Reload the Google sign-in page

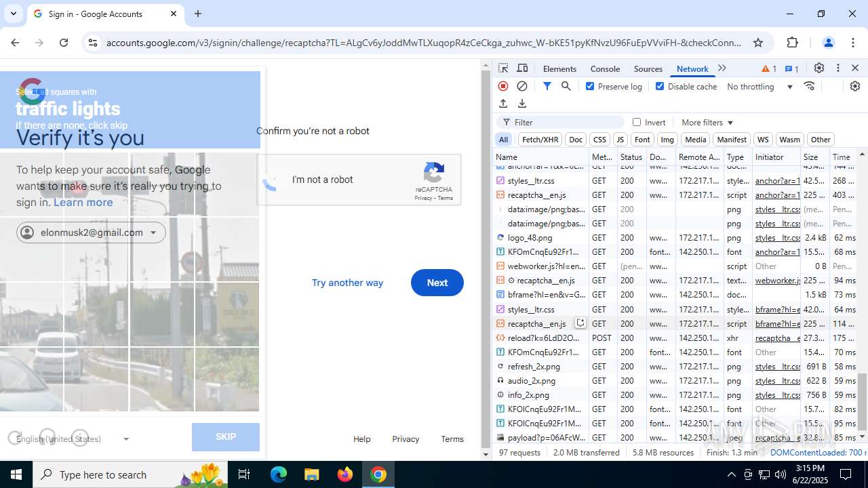point(64,43)
